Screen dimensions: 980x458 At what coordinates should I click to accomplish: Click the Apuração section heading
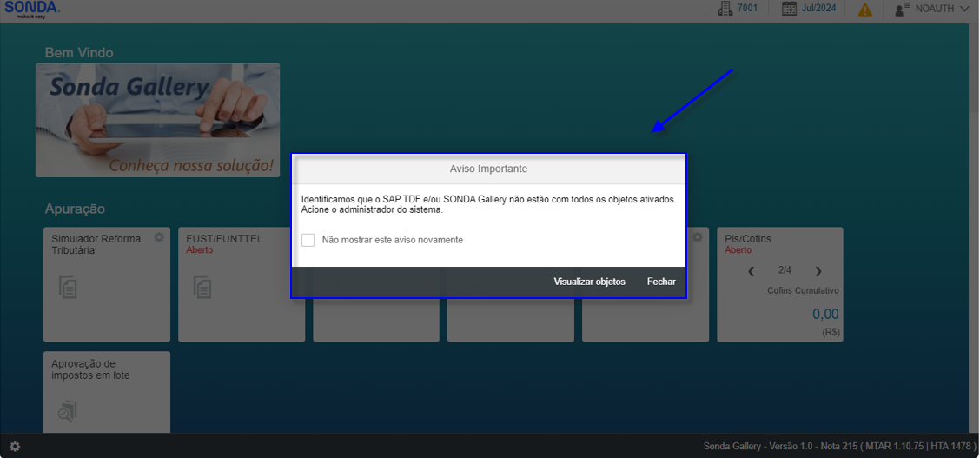75,209
